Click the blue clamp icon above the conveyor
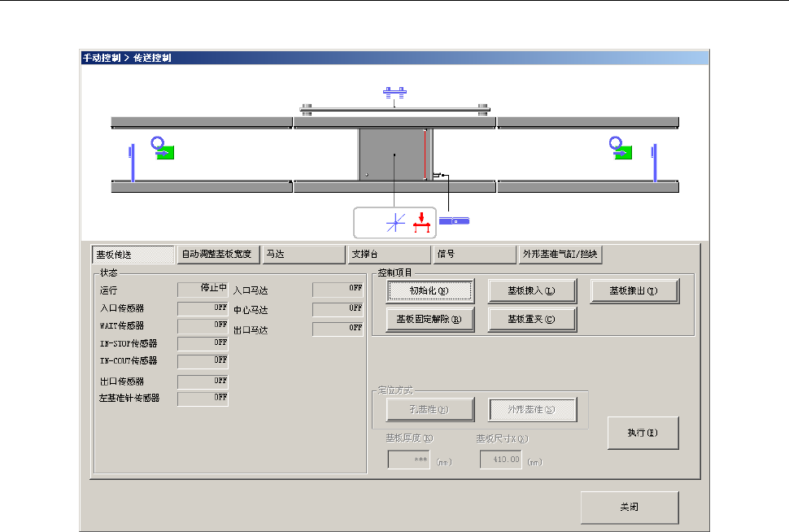The width and height of the screenshot is (789, 532). pos(394,93)
